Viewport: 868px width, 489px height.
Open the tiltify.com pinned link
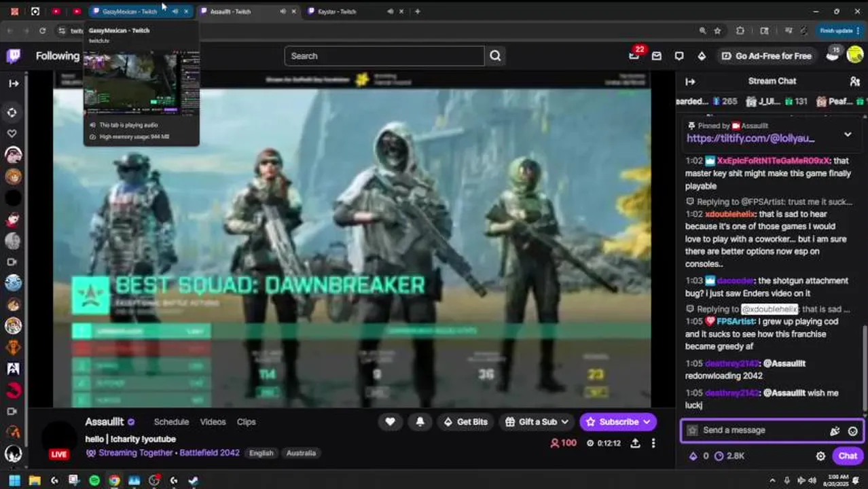pos(751,138)
